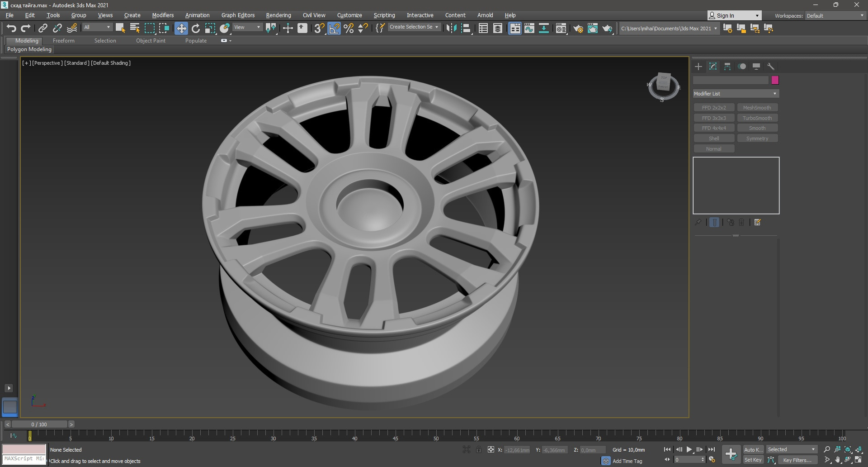Open Render Setup teapot icon
The image size is (868, 467).
click(x=578, y=29)
